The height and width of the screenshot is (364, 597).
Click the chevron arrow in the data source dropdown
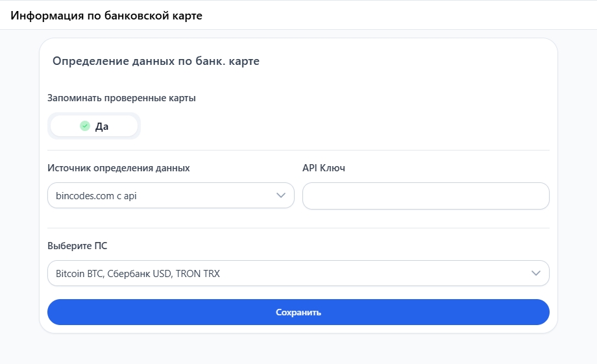(x=281, y=195)
